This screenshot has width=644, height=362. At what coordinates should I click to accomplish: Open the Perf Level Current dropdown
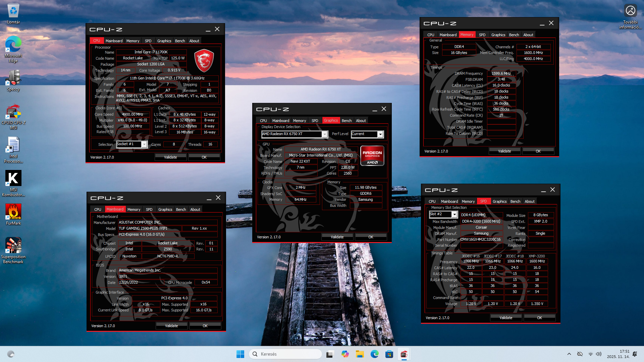click(380, 134)
